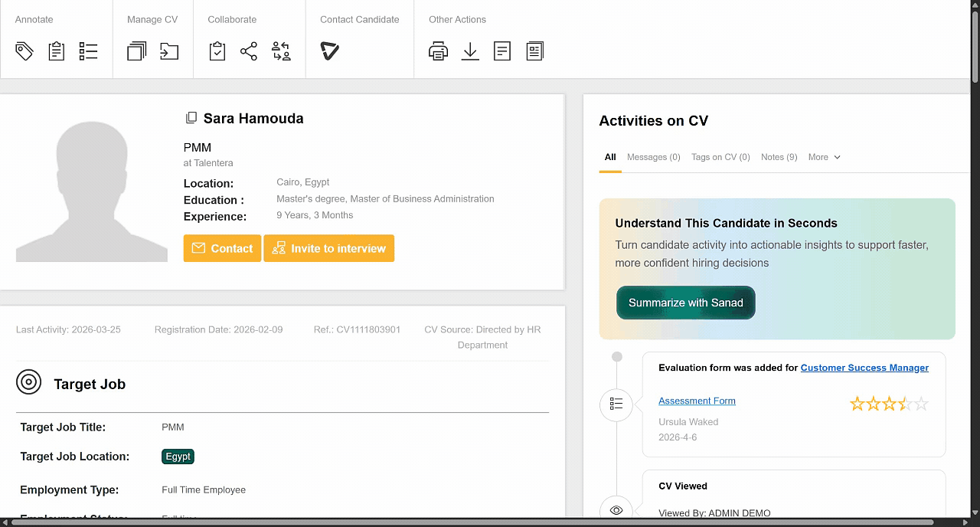Switch to the Messages (0) tab
Viewport: 980px width, 527px height.
click(x=653, y=157)
